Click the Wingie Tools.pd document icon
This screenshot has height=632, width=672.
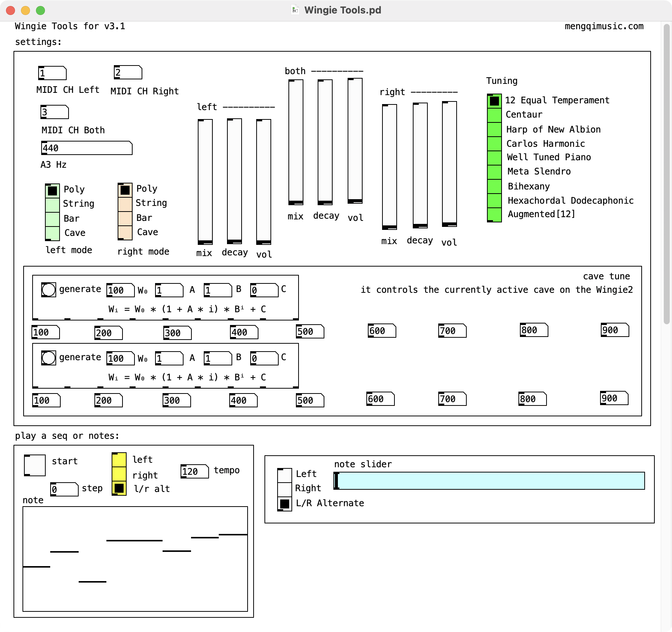[x=295, y=10]
